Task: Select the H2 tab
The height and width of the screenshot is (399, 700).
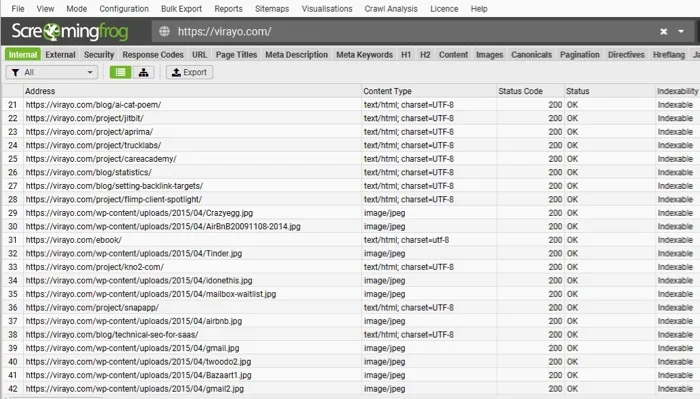Action: 425,54
